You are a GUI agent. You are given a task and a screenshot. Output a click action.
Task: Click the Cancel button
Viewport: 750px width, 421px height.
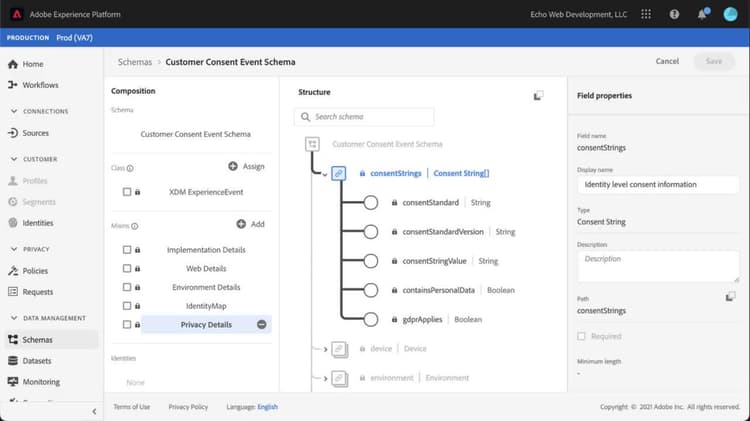667,61
